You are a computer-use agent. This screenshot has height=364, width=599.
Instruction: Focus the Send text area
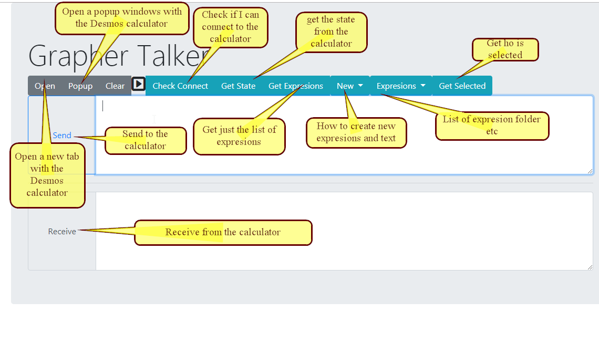(344, 135)
